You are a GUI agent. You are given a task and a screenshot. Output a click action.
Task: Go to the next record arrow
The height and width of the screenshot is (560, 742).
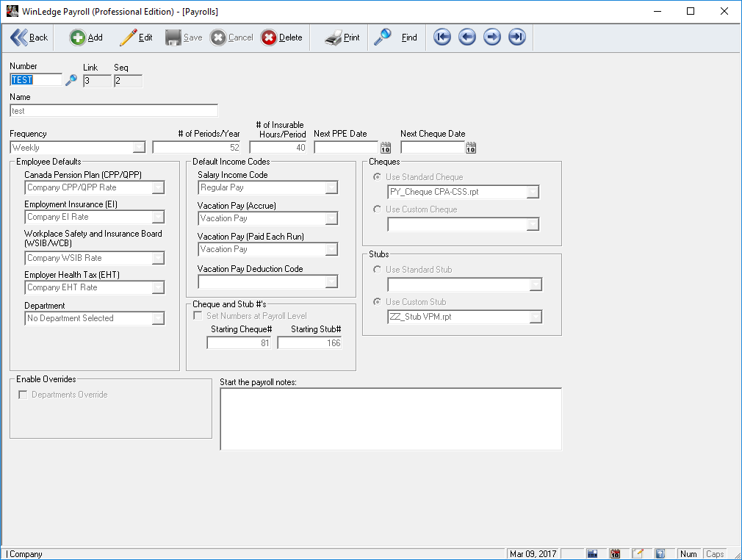coord(492,37)
